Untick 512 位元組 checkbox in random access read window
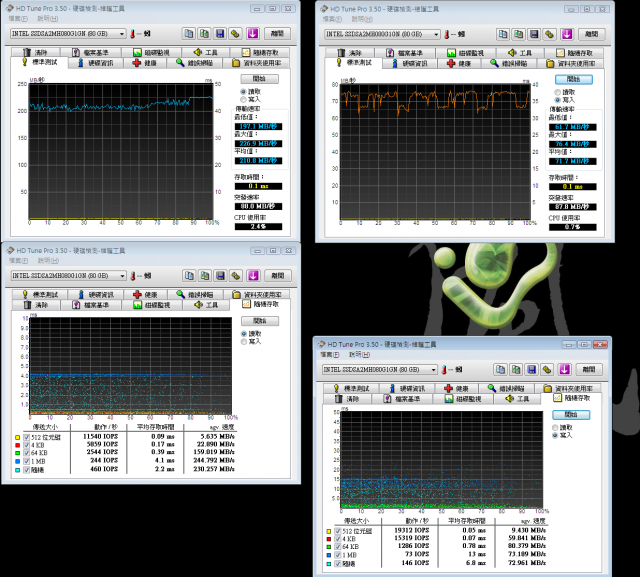640x577 pixels. point(27,437)
